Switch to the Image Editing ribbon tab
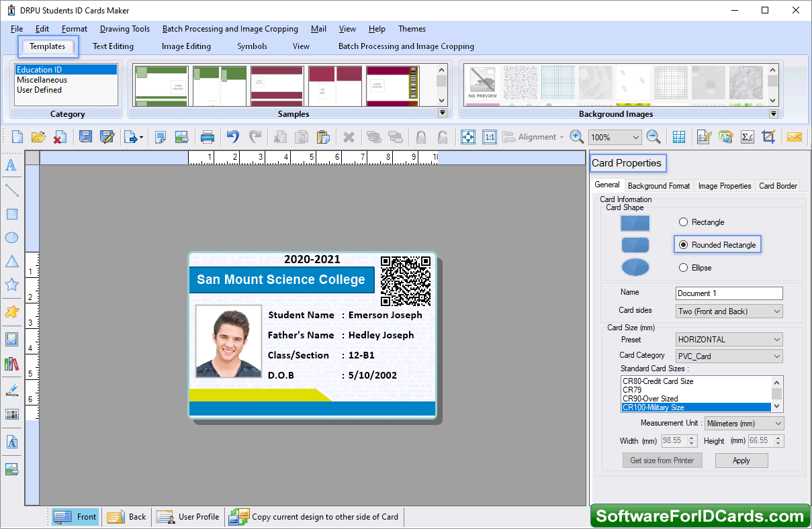Image resolution: width=812 pixels, height=529 pixels. tap(186, 46)
